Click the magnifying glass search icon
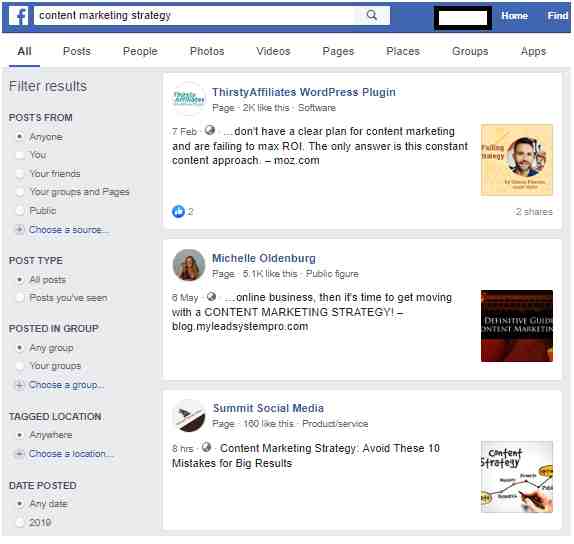Screen dimensions: 574x544 (x=372, y=15)
